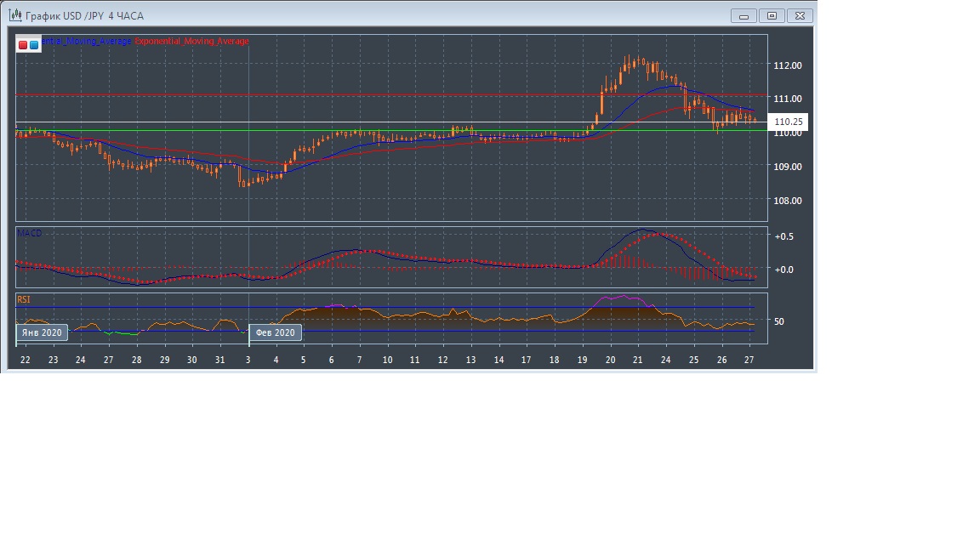Image resolution: width=980 pixels, height=551 pixels.
Task: Click the window title График USD/JPY 4 ЧАСА
Action: [x=84, y=16]
